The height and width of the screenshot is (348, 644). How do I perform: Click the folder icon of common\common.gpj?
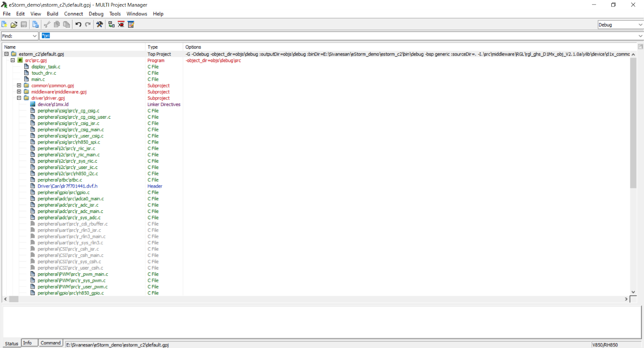(27, 86)
